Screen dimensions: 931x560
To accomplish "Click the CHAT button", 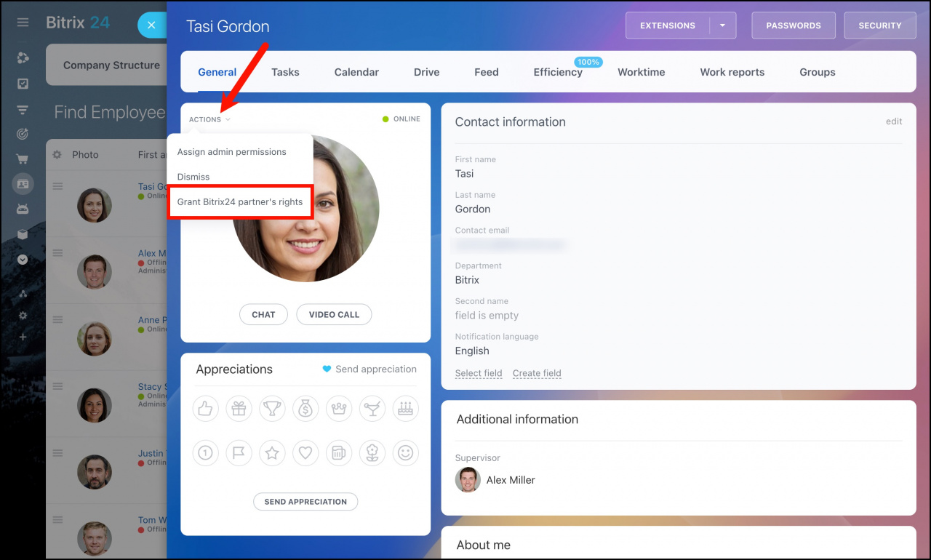I will tap(263, 314).
